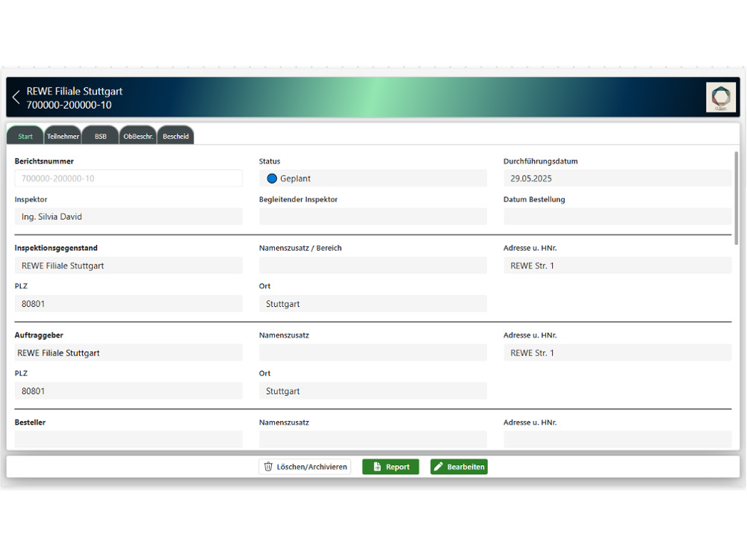Open the Teilnehmer tab
The image size is (747, 560).
(x=63, y=136)
